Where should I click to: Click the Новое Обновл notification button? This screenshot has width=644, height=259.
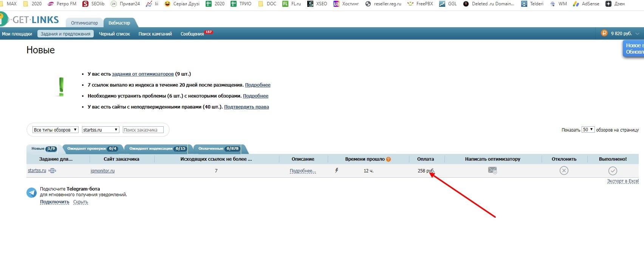click(x=634, y=49)
